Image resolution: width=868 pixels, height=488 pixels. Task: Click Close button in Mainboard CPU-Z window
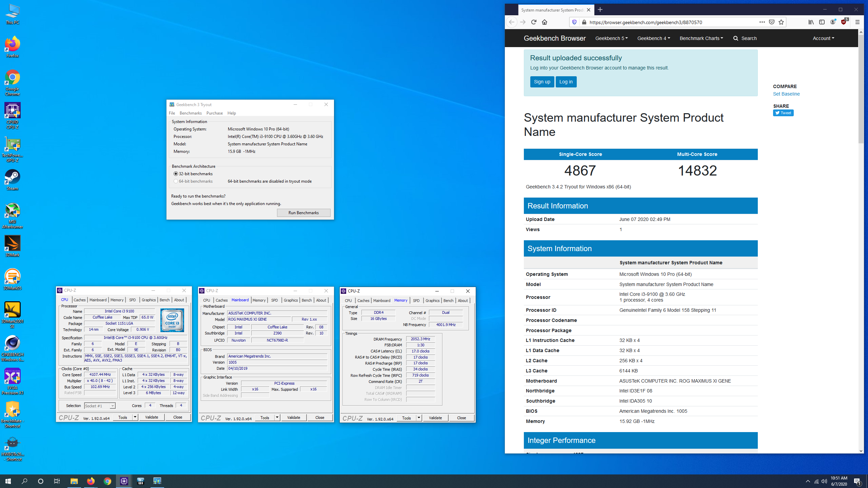320,418
